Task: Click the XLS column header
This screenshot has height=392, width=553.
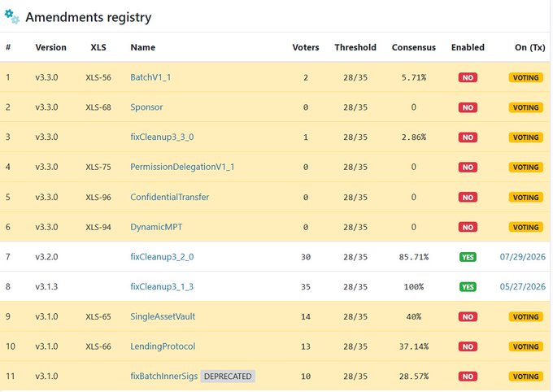Action: coord(98,47)
